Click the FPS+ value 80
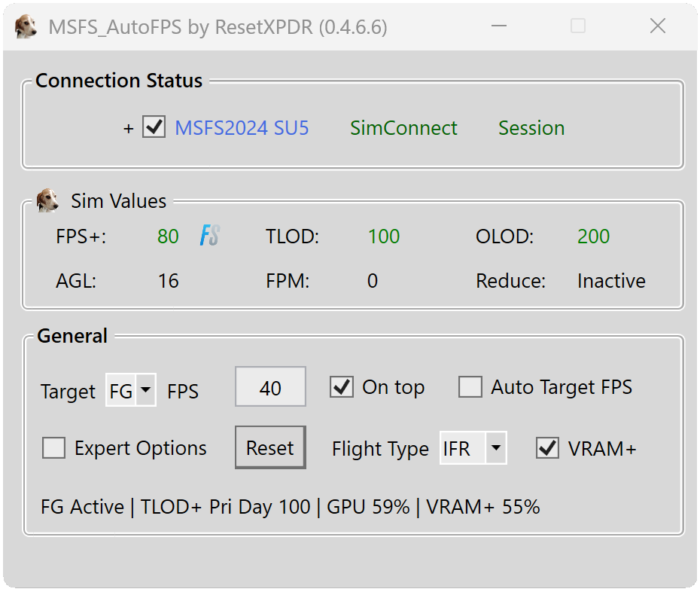Viewport: 700px width, 592px height. [168, 236]
